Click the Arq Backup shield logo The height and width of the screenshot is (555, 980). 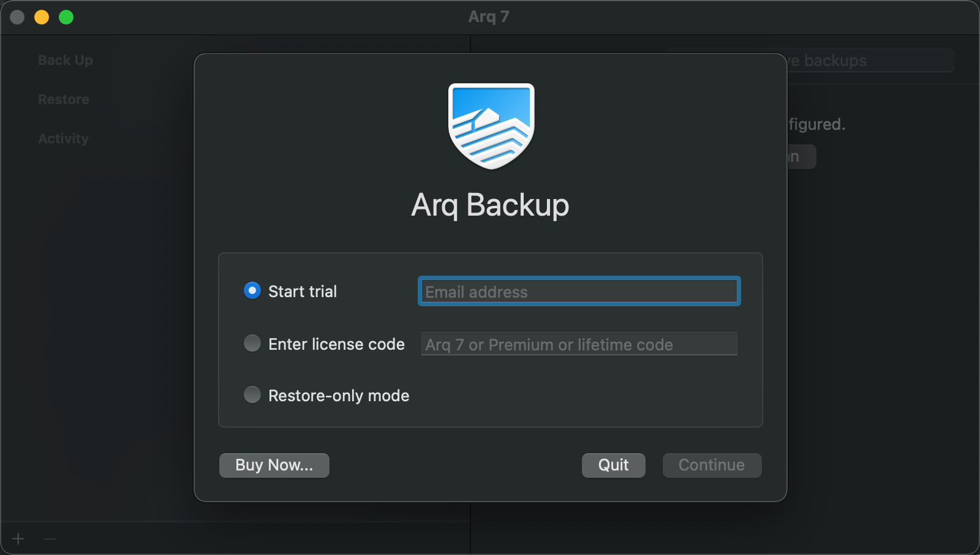point(491,126)
